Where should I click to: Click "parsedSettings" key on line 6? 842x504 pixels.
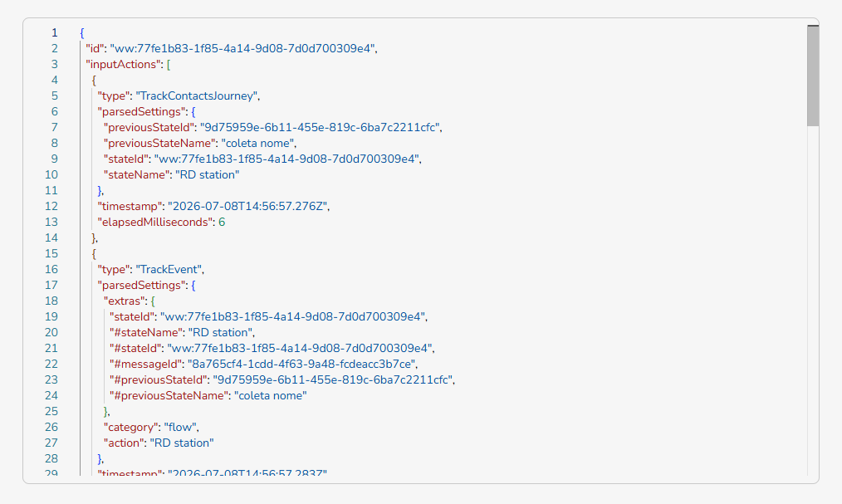(141, 111)
